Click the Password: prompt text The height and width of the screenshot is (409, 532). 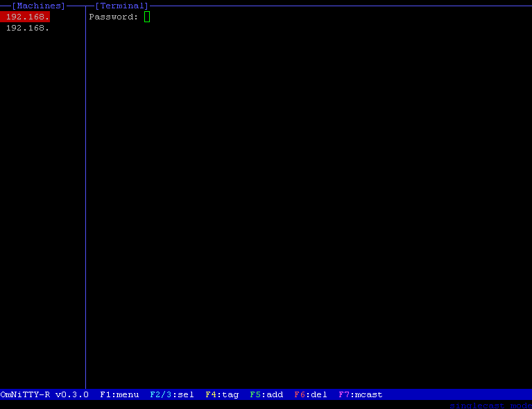coord(114,17)
